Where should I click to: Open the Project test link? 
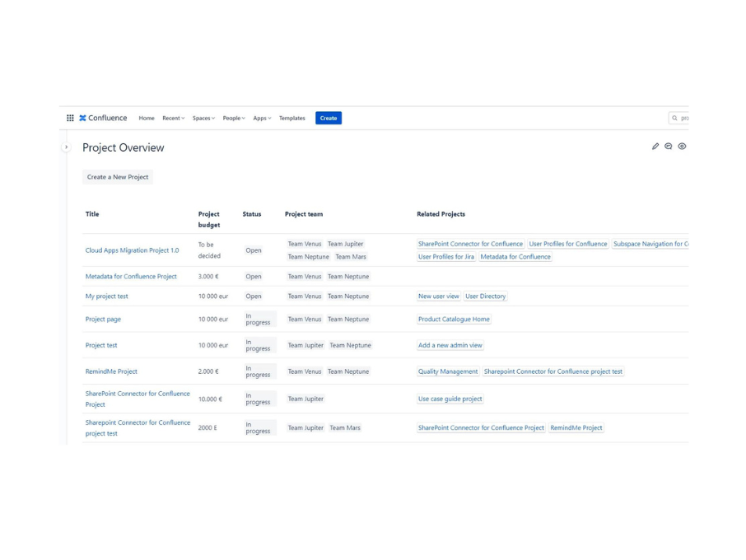click(x=100, y=345)
